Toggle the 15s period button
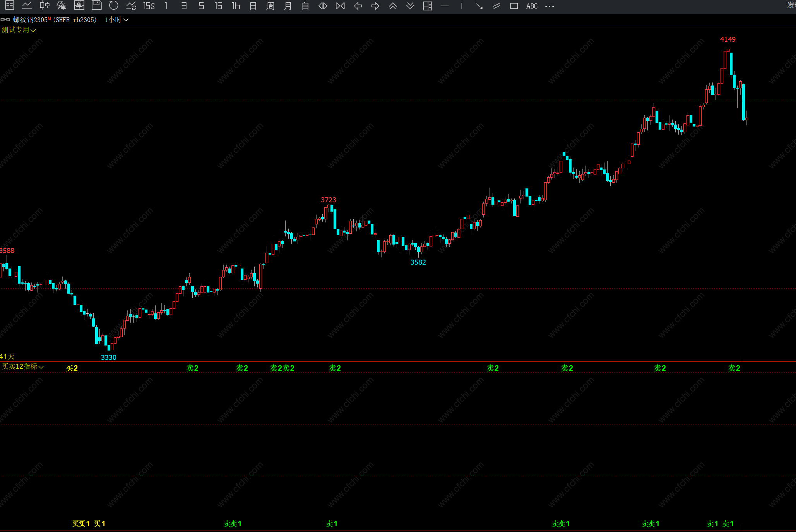Viewport: 796px width, 532px height. pyautogui.click(x=149, y=6)
